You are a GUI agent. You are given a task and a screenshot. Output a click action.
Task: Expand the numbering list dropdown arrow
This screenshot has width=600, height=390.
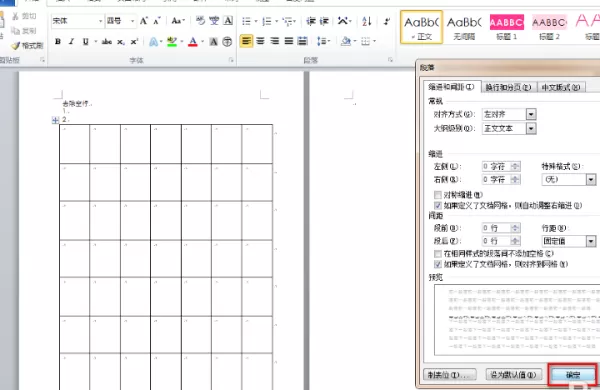tap(277, 21)
